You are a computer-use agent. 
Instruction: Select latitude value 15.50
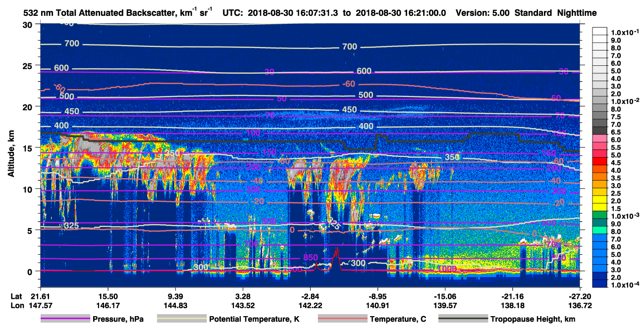pyautogui.click(x=107, y=296)
